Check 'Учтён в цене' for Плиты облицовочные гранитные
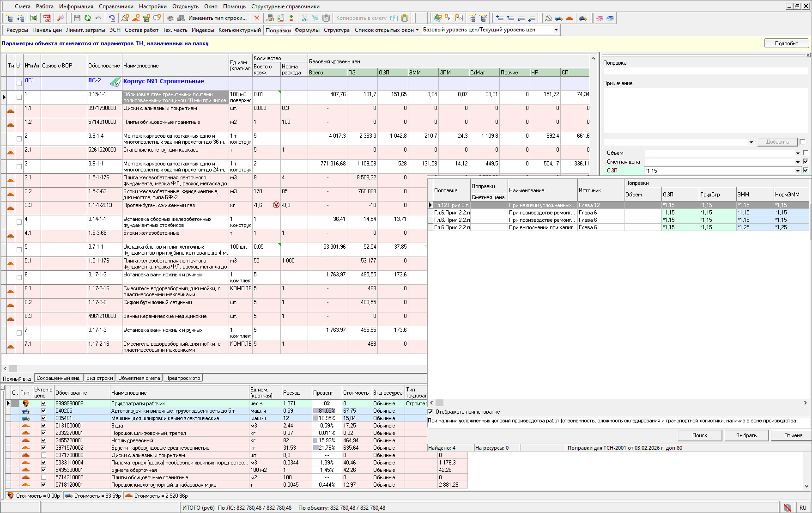This screenshot has height=513, width=812. coord(43,477)
